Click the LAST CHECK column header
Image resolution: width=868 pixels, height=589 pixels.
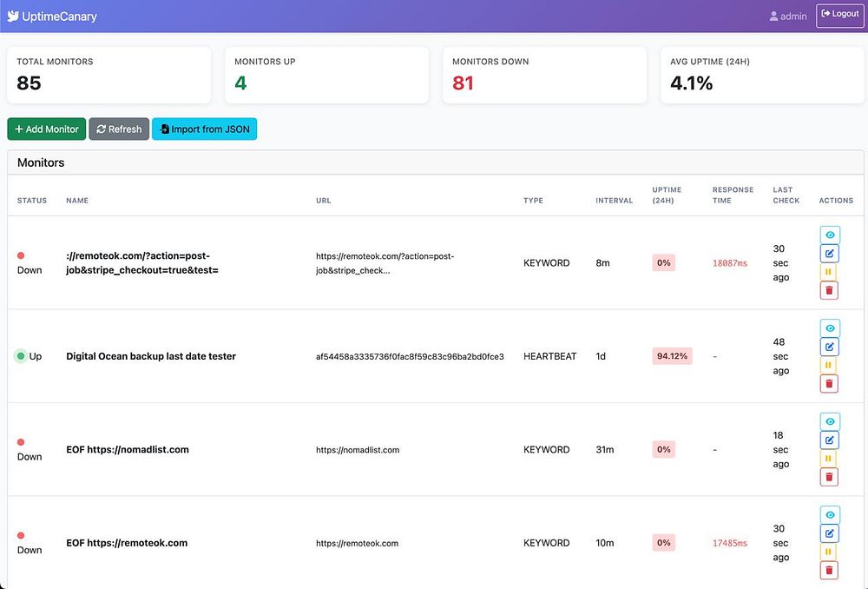[786, 195]
